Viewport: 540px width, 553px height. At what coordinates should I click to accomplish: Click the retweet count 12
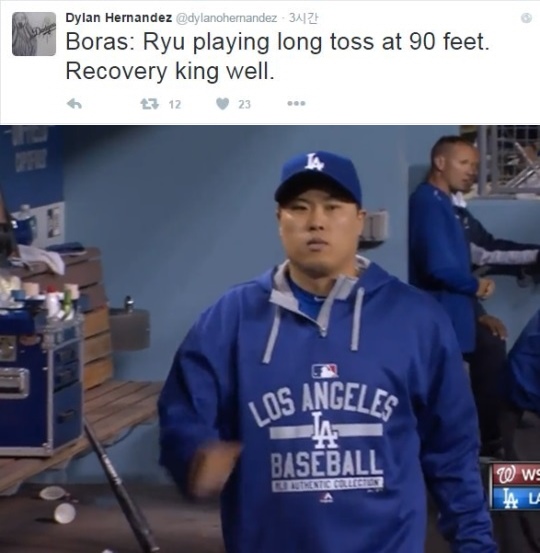click(x=175, y=104)
